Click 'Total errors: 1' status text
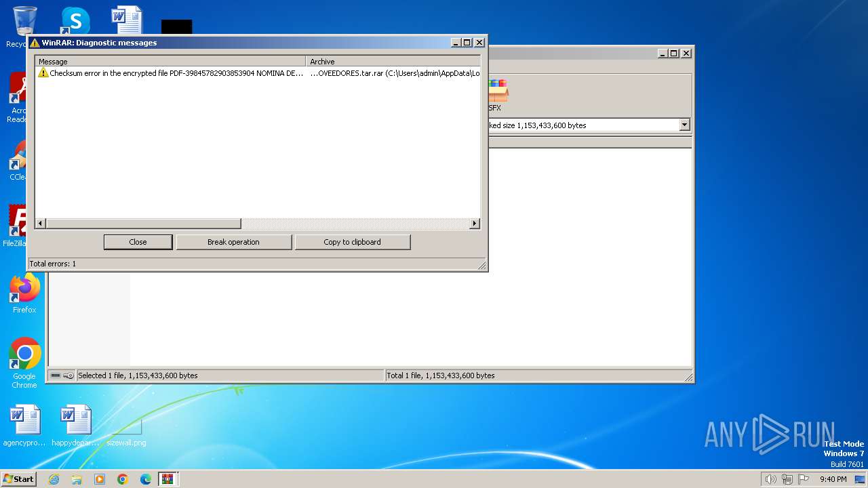The height and width of the screenshot is (488, 868). (x=53, y=264)
